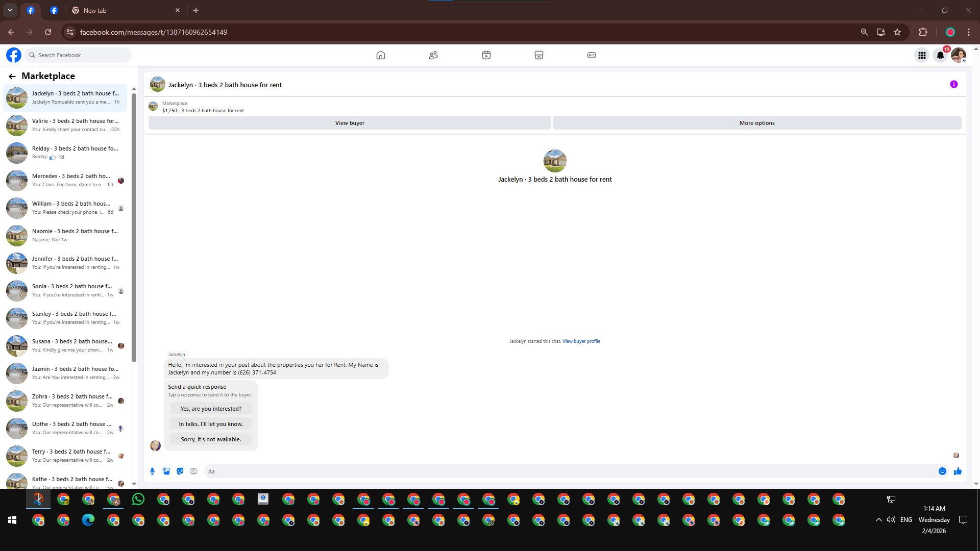Open the View buyer profile link
Image resolution: width=980 pixels, height=551 pixels.
(x=581, y=341)
